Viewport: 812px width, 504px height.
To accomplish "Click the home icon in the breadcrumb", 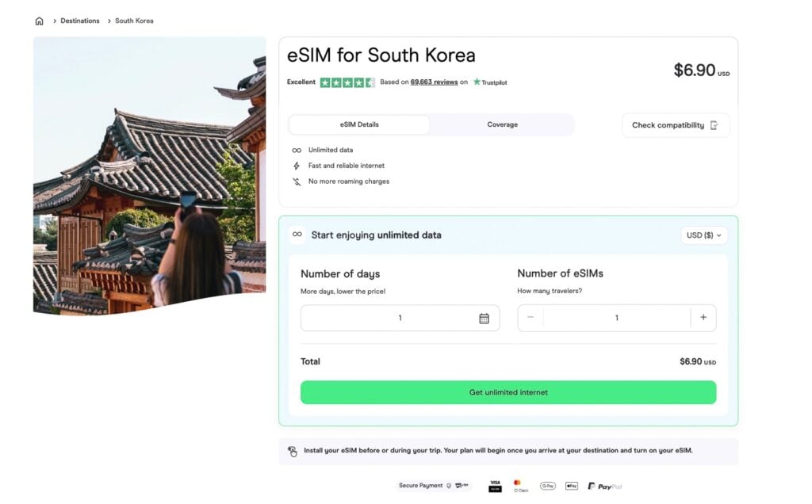I will (x=39, y=21).
